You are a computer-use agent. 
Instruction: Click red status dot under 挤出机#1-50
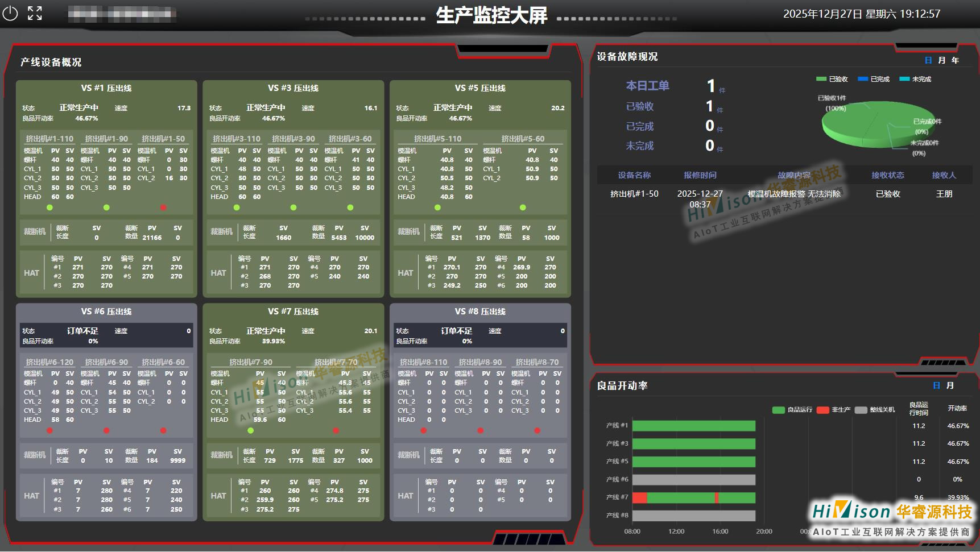click(163, 207)
